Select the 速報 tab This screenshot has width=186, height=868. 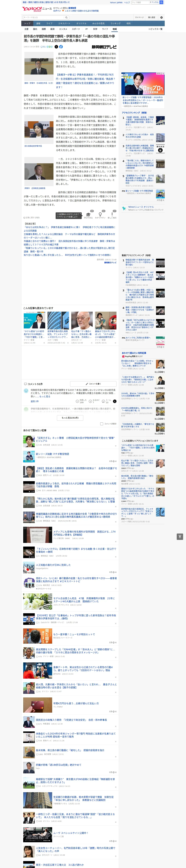(38, 24)
